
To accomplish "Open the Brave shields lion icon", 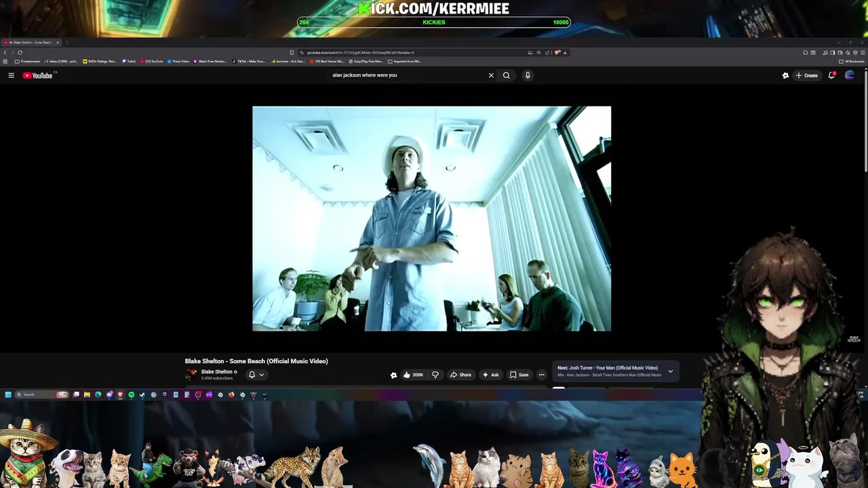I will (557, 52).
